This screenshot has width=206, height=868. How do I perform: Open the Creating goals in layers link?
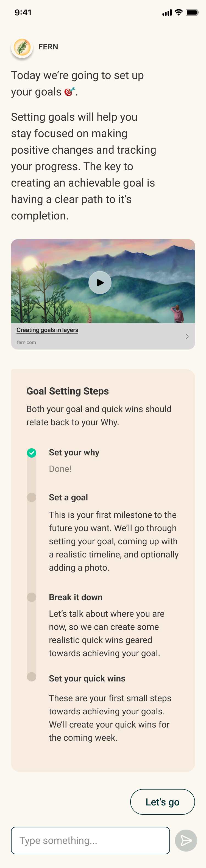coord(47,330)
